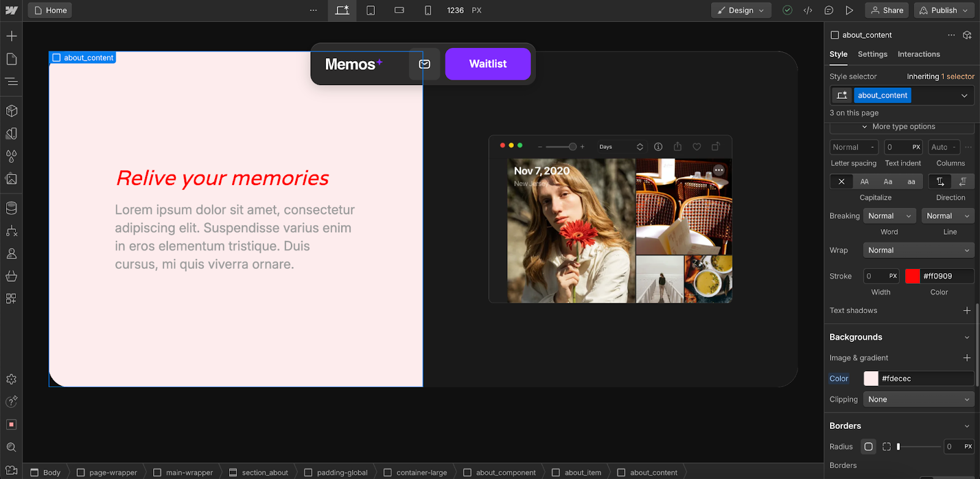The height and width of the screenshot is (479, 980).
Task: Open the Clipping dropdown set to None
Action: [918, 399]
